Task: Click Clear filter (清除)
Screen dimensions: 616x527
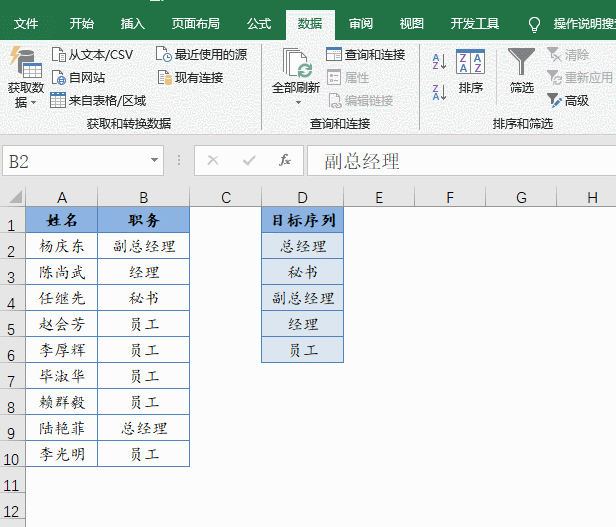Action: pos(568,55)
